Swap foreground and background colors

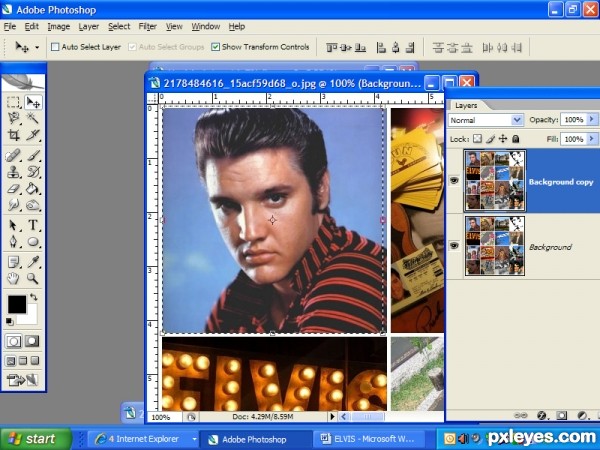pos(34,297)
